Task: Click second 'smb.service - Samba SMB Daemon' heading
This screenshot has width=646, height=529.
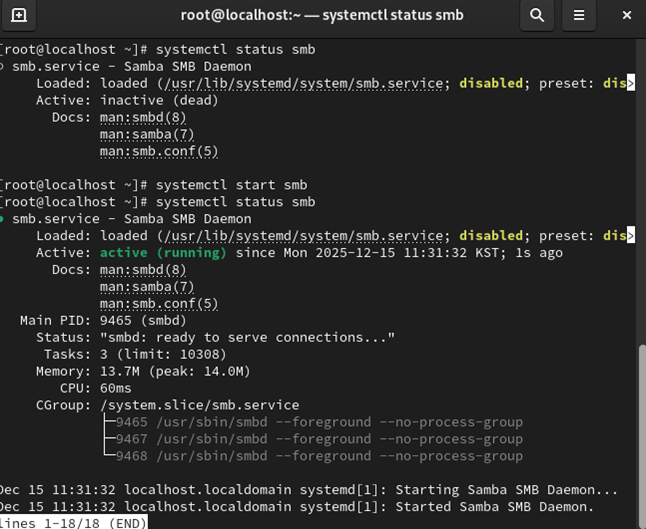Action: pyautogui.click(x=132, y=219)
